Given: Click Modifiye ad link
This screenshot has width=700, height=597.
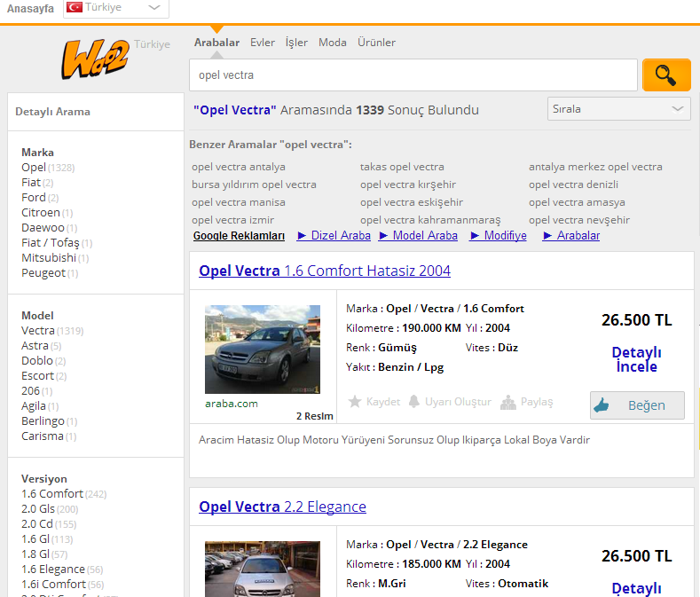Looking at the screenshot, I should (x=506, y=235).
